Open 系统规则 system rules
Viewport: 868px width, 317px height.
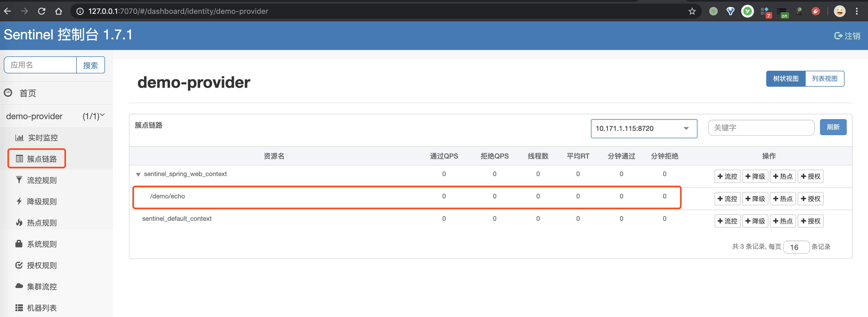[42, 244]
